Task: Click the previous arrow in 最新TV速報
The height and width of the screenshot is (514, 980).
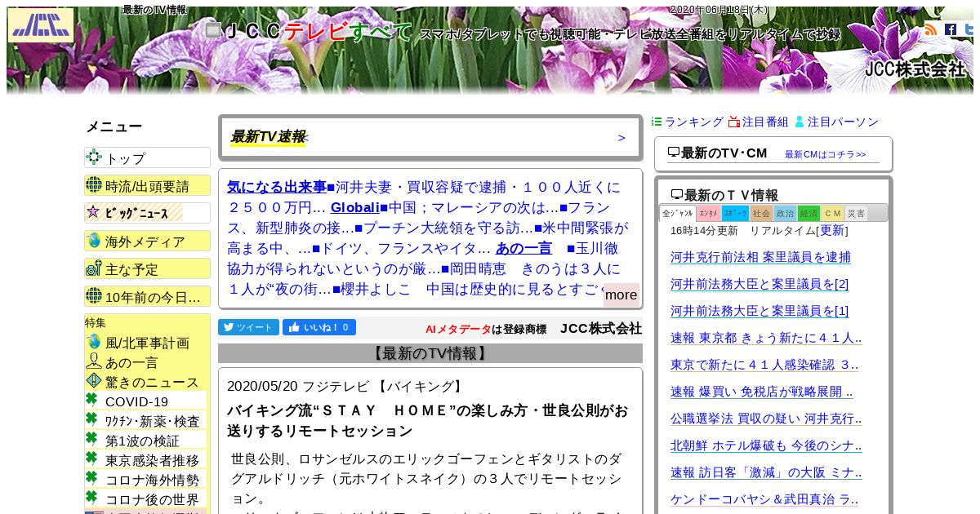Action: pyautogui.click(x=306, y=137)
